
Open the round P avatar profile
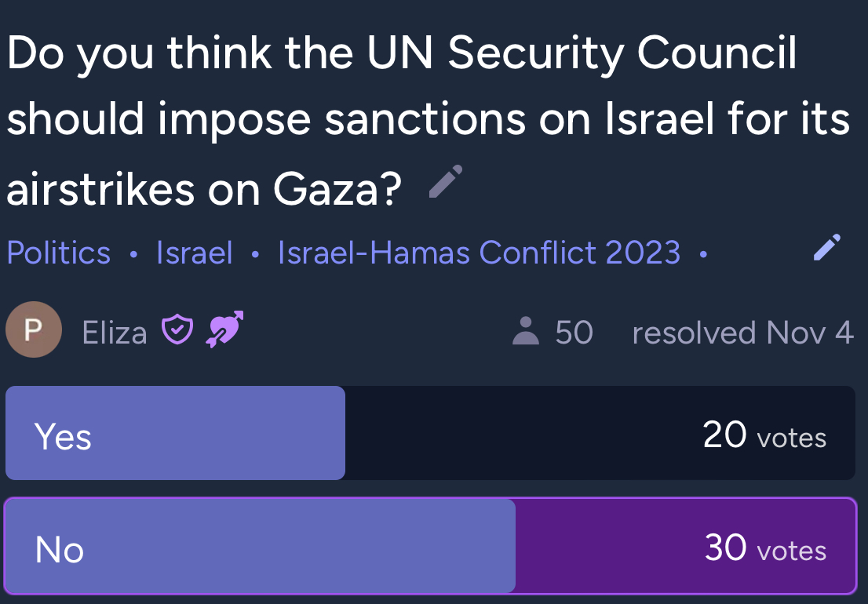[34, 329]
